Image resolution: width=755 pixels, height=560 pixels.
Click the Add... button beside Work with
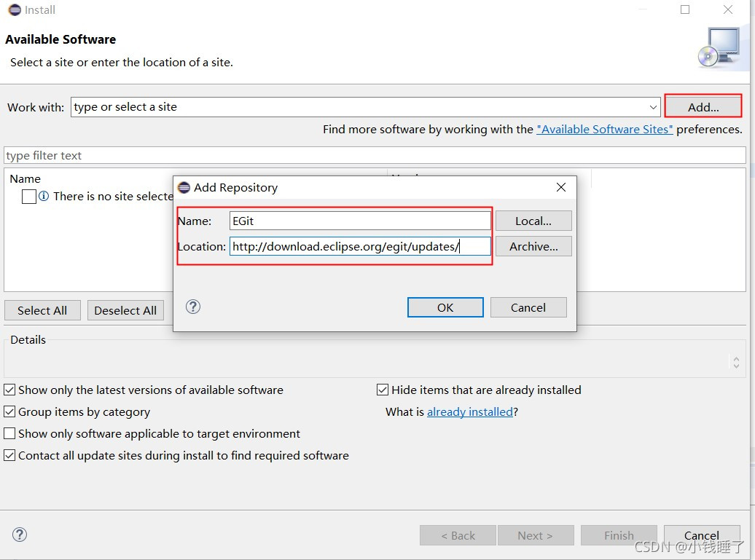(703, 107)
